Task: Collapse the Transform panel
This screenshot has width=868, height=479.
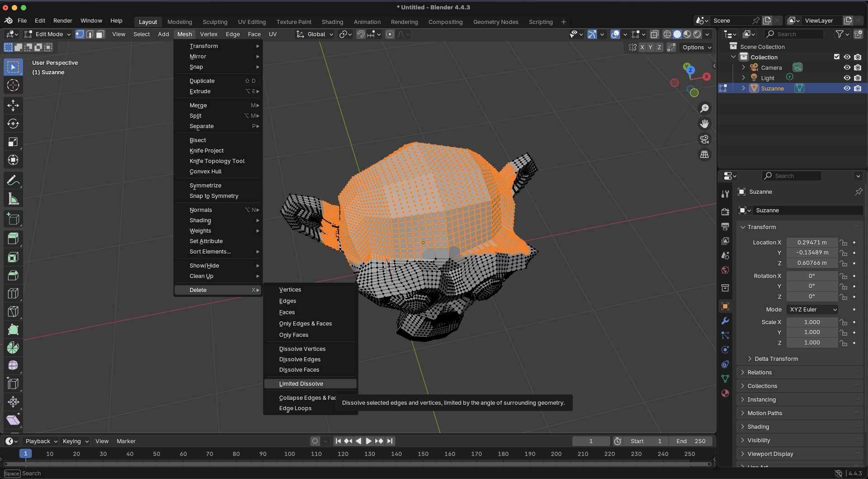Action: (x=762, y=227)
